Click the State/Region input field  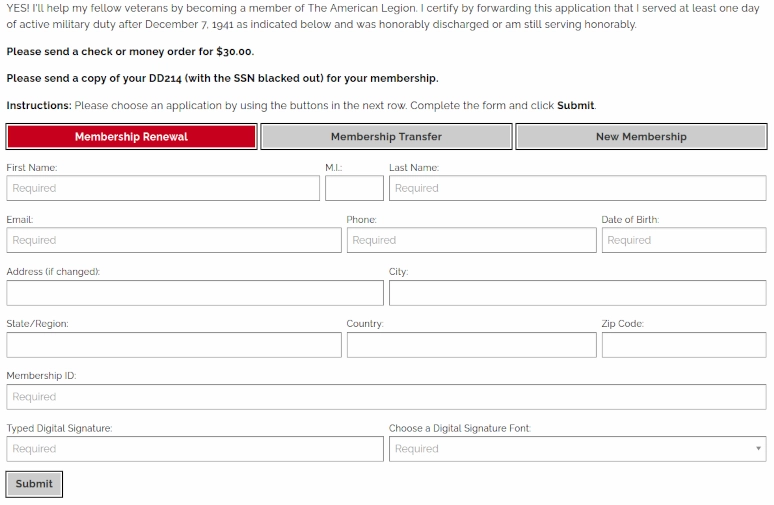click(174, 345)
